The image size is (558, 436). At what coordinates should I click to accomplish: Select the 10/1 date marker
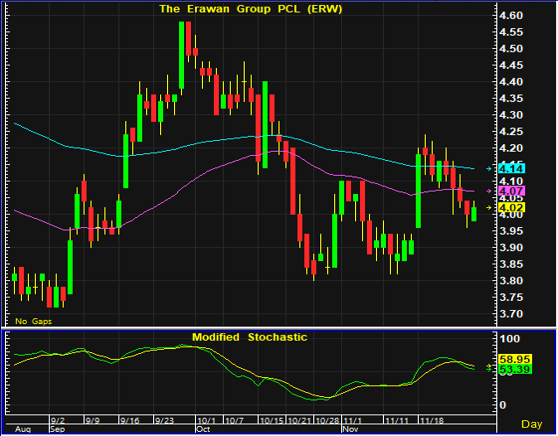pos(206,421)
